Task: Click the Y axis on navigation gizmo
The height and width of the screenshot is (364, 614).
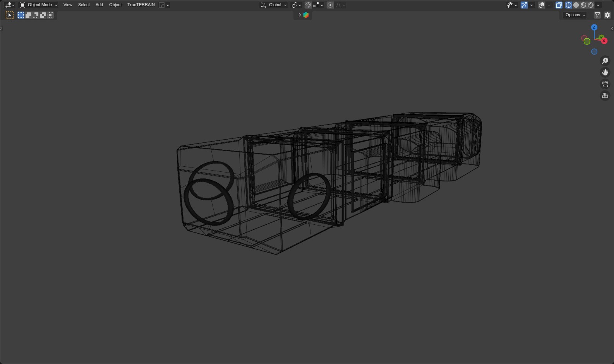Action: [601, 38]
